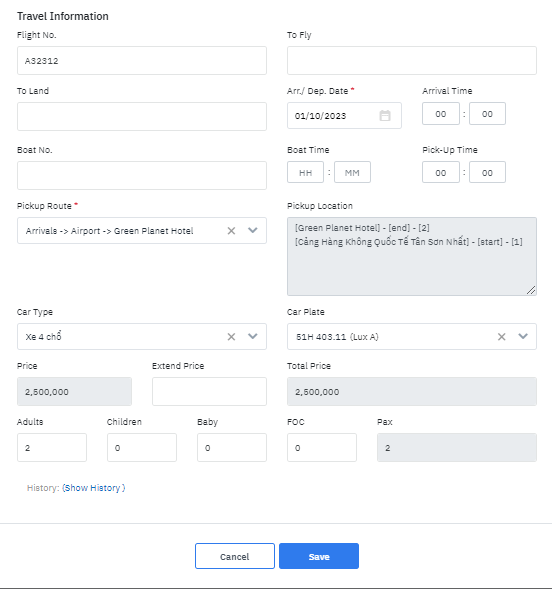Screen dimensions: 552x589
Task: Click the Save button
Action: (x=319, y=556)
